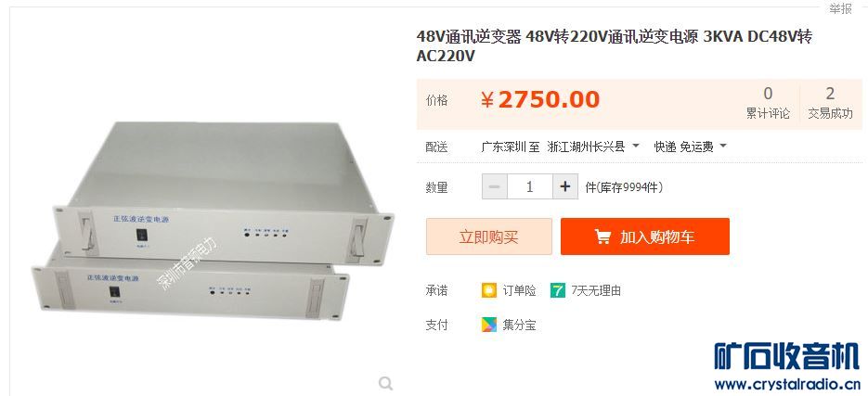Click the yellow 订单险 insurance icon
The height and width of the screenshot is (396, 868).
point(489,290)
